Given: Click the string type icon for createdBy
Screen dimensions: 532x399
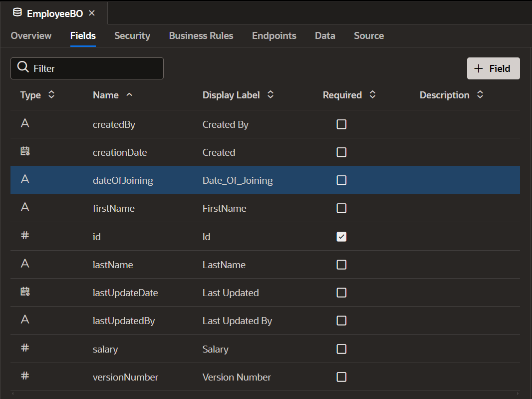Looking at the screenshot, I should pos(25,123).
